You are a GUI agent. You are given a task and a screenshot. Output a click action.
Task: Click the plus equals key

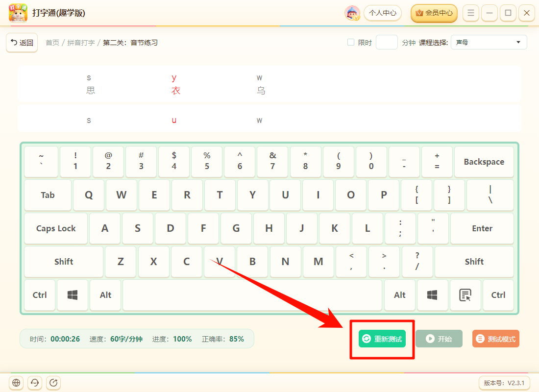(x=437, y=162)
